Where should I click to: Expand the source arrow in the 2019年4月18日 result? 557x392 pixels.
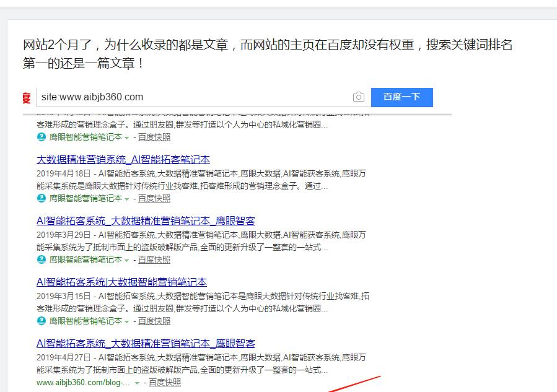coord(126,199)
